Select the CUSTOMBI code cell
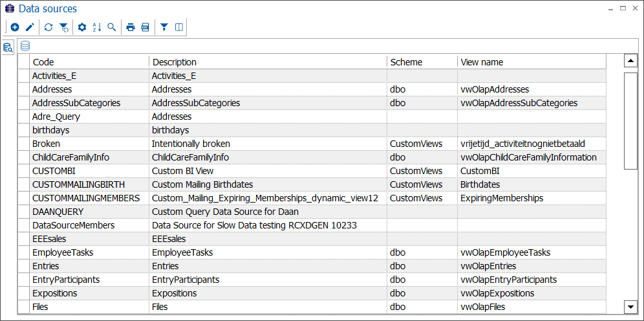Image resolution: width=644 pixels, height=321 pixels. (89, 171)
